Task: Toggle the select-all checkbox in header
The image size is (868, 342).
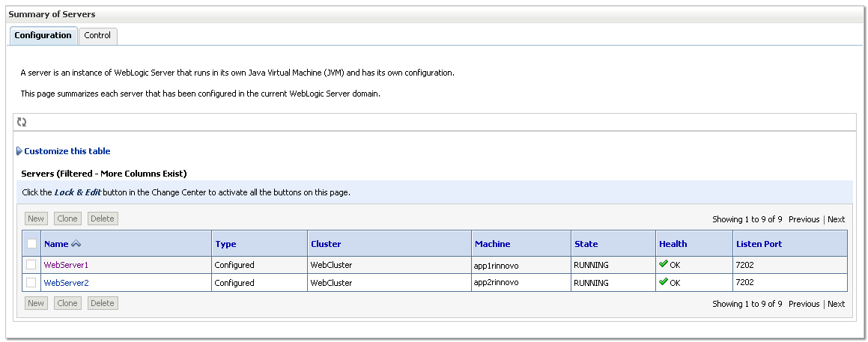Action: coord(32,243)
